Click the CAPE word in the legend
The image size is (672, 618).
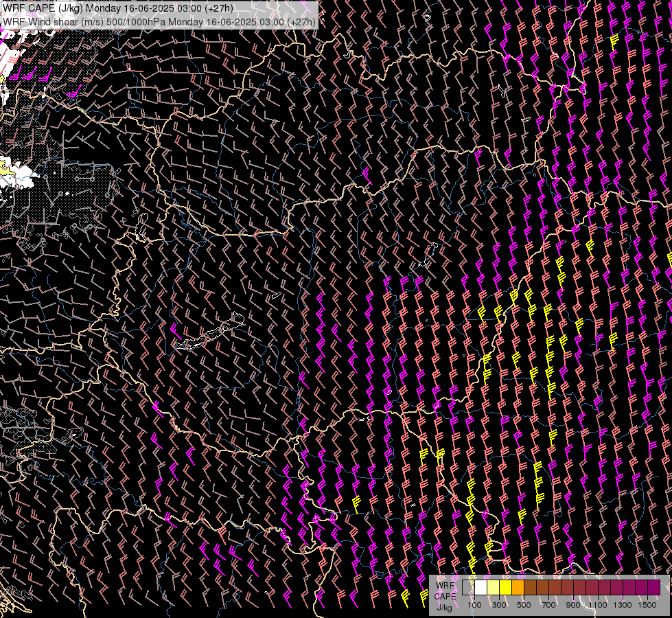point(445,597)
